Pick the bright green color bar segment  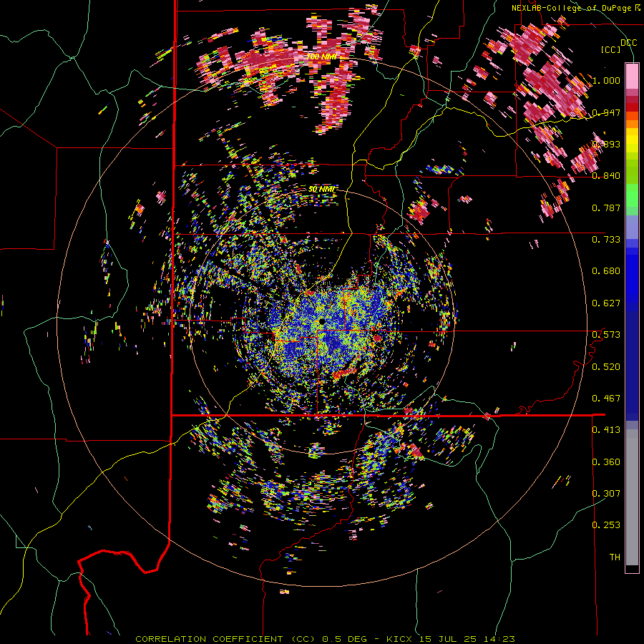pos(632,195)
